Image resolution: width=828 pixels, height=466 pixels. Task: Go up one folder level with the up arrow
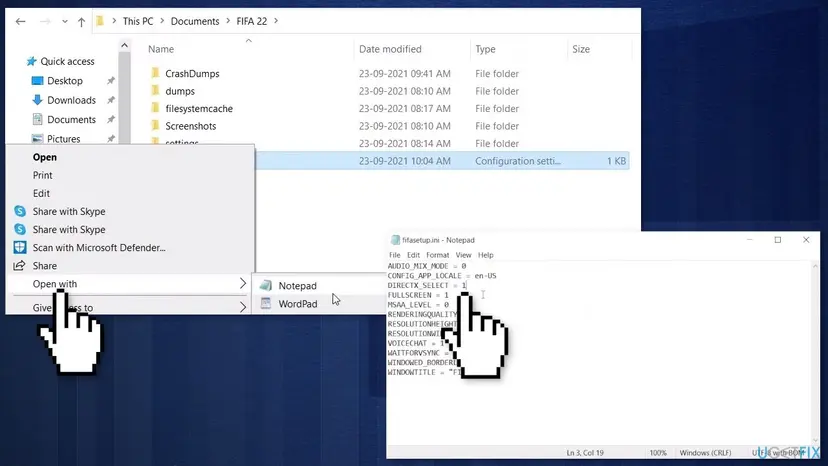click(81, 22)
